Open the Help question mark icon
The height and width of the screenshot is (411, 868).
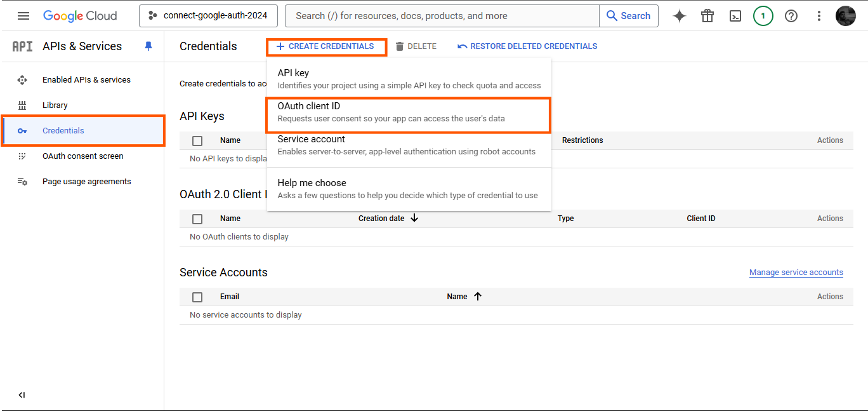tap(791, 15)
